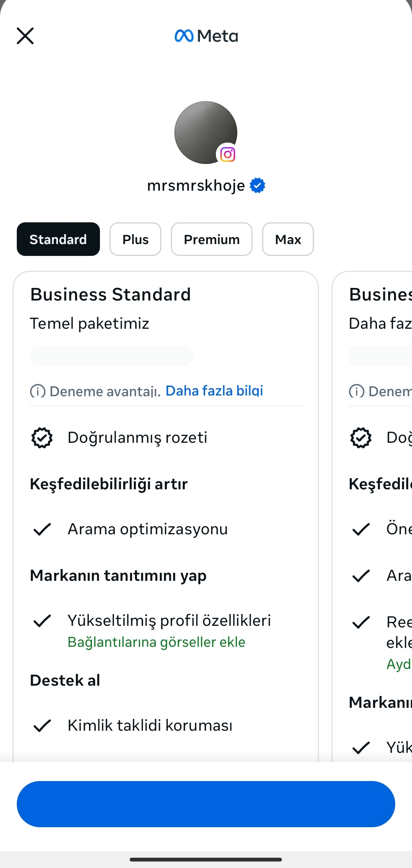Tap the rosette icon in the second plan card
The image size is (412, 868).
(361, 437)
